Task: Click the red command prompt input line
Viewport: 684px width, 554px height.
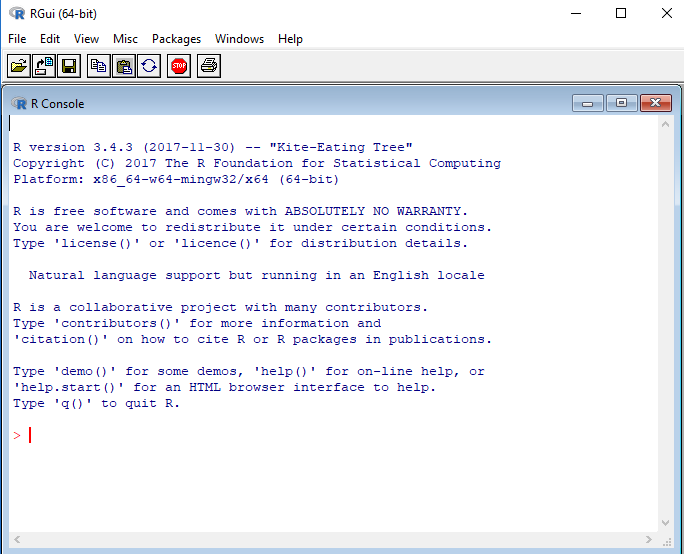Action: (x=334, y=435)
